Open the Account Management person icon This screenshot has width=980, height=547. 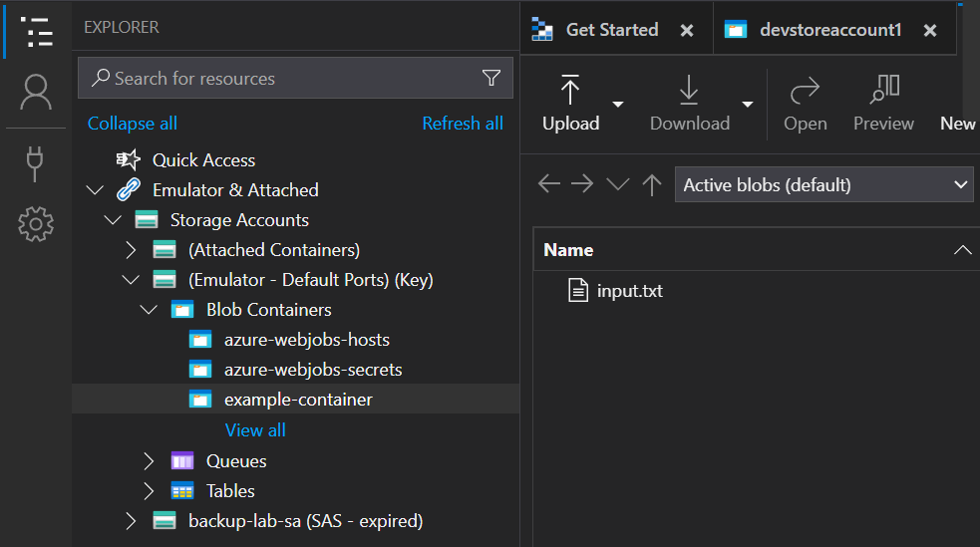click(36, 93)
